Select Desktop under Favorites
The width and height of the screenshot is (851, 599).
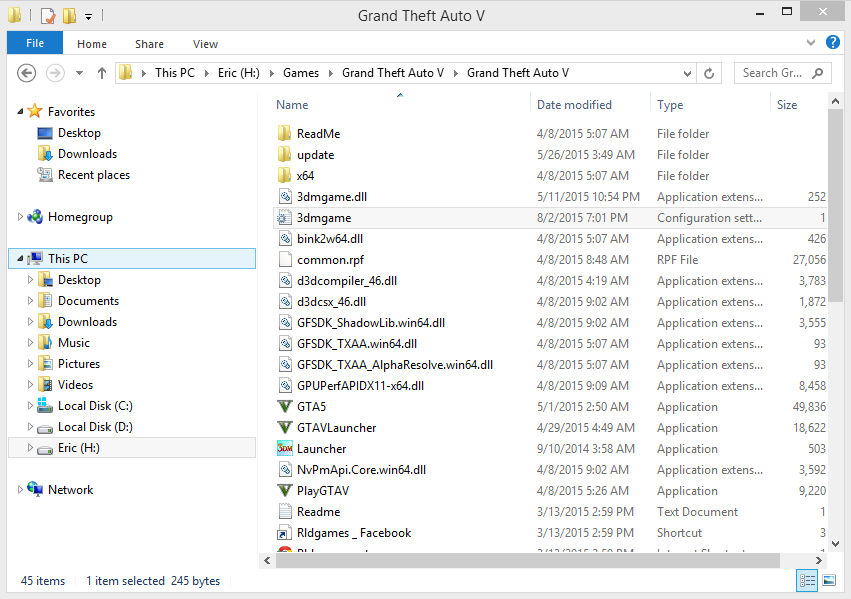tap(79, 133)
